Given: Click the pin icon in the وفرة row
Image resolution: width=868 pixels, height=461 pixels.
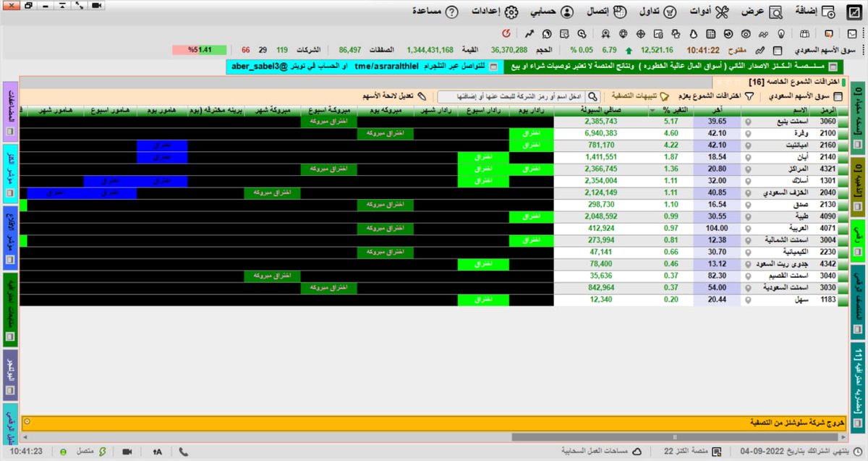Looking at the screenshot, I should [x=749, y=133].
